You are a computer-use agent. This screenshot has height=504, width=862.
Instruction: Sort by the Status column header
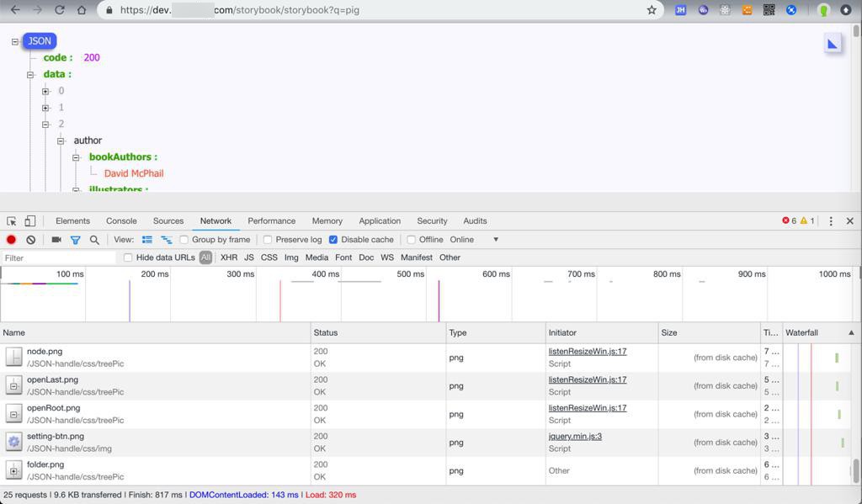click(378, 332)
